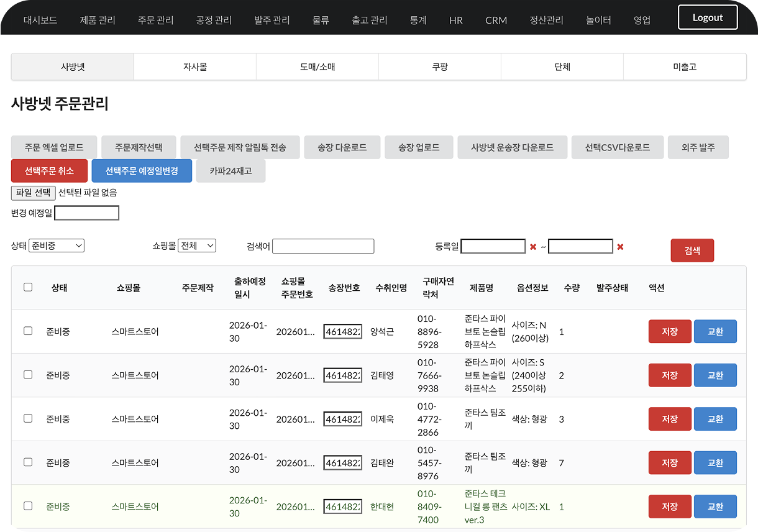The width and height of the screenshot is (758, 532).
Task: Focus the 검색어 search input field
Action: [323, 246]
